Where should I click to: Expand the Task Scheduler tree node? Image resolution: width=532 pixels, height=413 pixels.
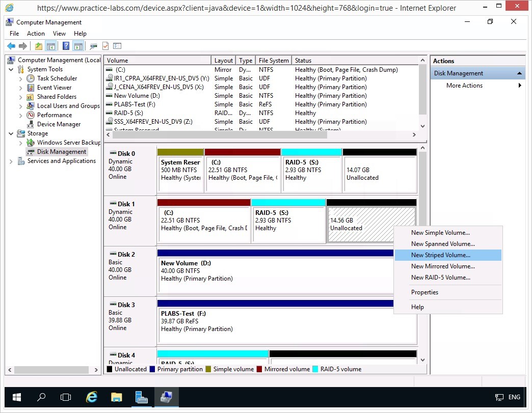pos(21,79)
